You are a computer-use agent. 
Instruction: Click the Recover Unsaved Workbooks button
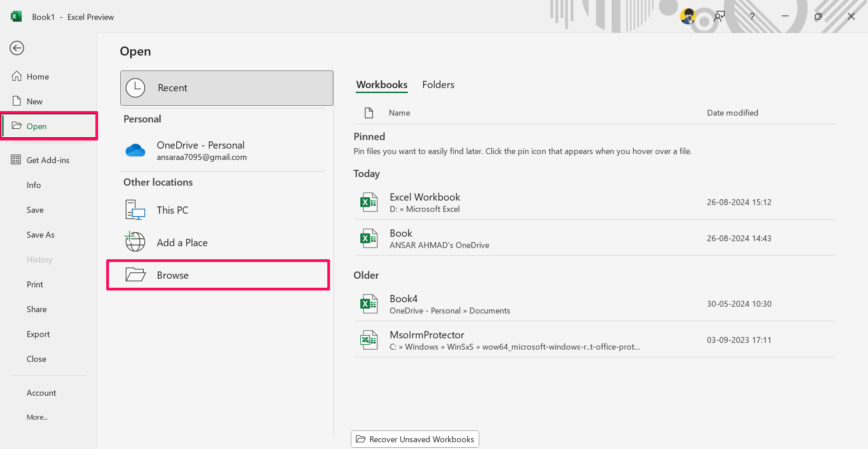click(415, 439)
